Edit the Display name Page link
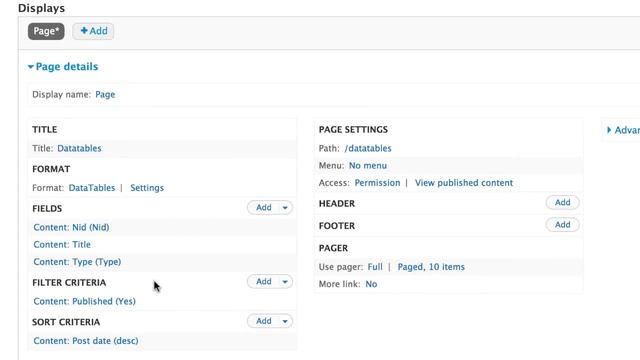This screenshot has width=640, height=360. pos(105,94)
